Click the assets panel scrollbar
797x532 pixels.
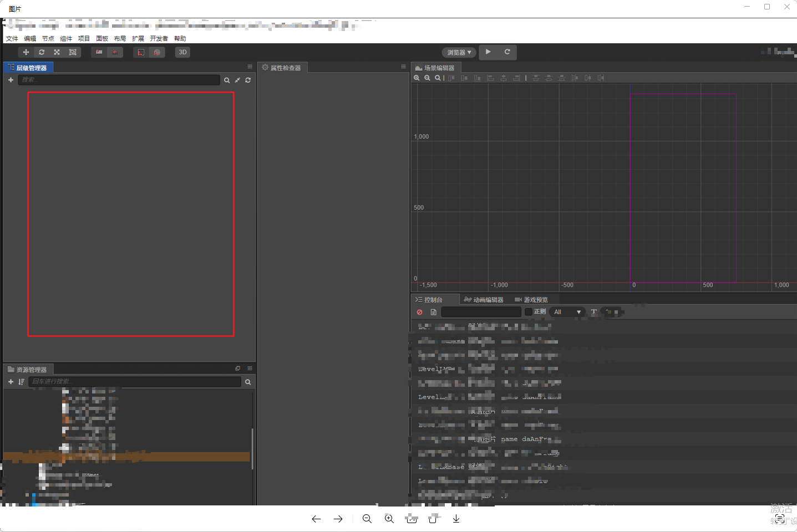point(252,449)
